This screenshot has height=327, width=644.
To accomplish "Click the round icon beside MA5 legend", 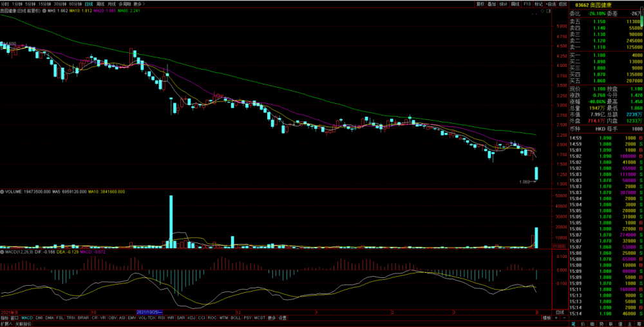I will [44, 11].
